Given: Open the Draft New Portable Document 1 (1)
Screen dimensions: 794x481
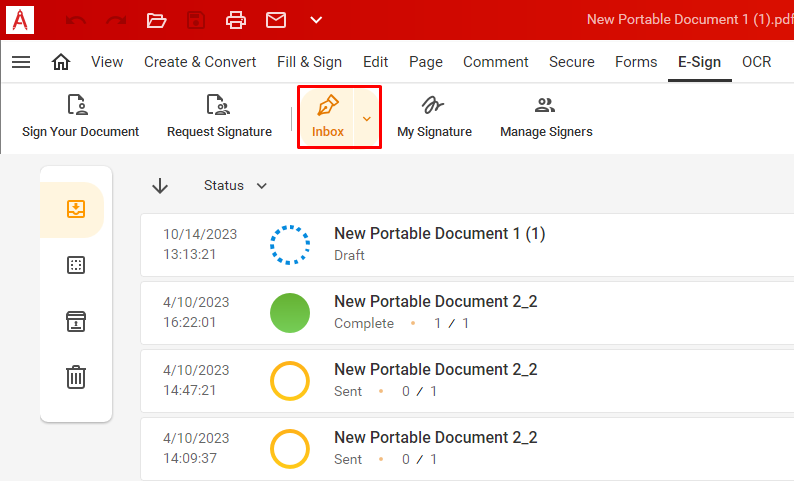Looking at the screenshot, I should (x=467, y=245).
